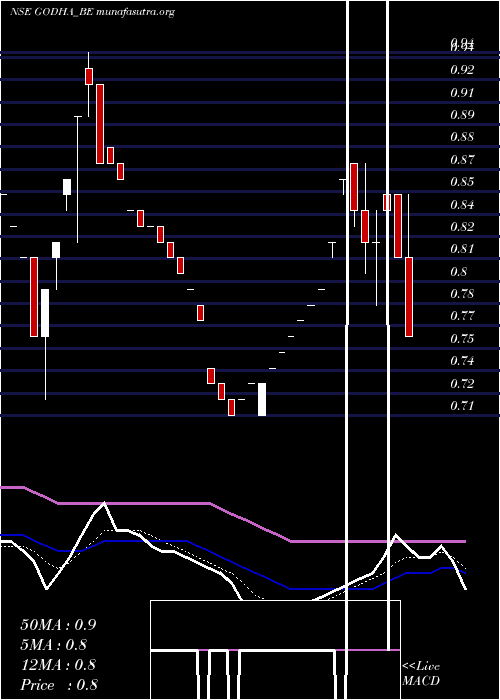Select the 0.84 price axis label

click(x=462, y=204)
